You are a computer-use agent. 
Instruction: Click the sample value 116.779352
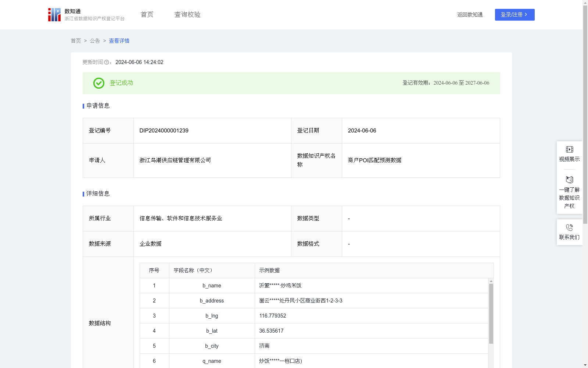273,316
